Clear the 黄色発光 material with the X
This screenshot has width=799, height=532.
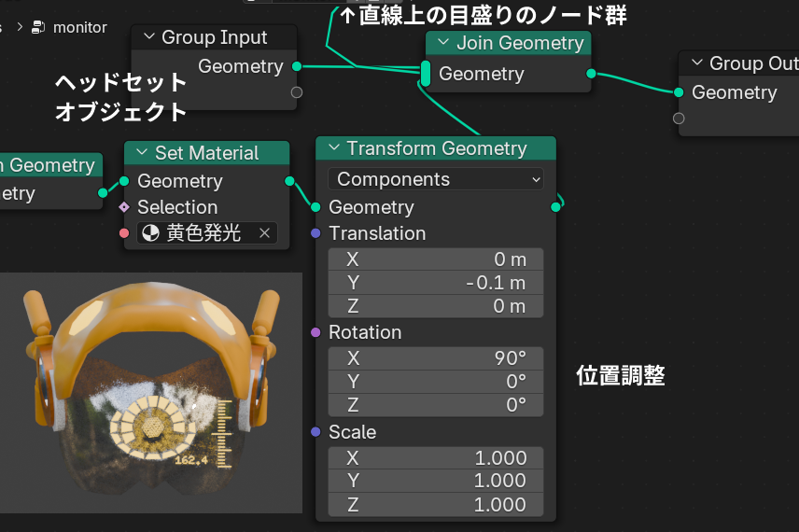click(x=264, y=233)
